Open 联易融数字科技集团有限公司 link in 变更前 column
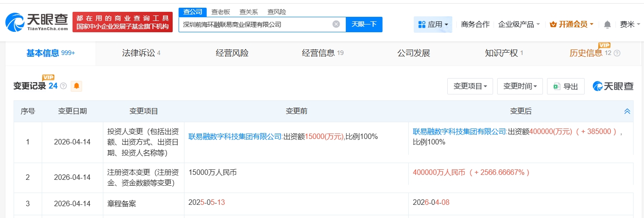Image resolution: width=644 pixels, height=218 pixels. coord(235,136)
